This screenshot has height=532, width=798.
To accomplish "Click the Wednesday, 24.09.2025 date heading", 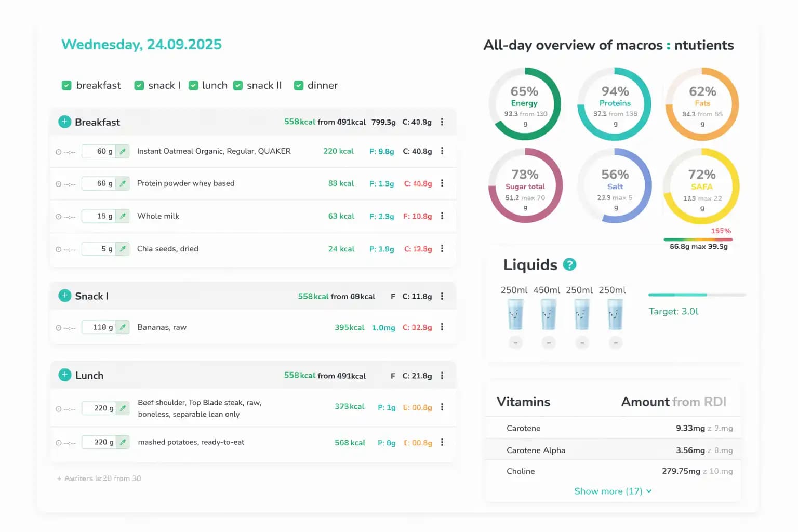I will point(141,45).
